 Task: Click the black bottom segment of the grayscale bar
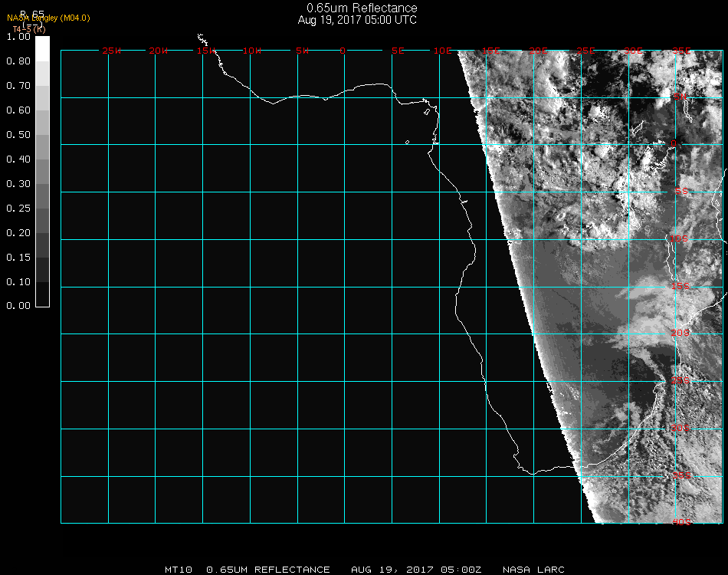42,294
